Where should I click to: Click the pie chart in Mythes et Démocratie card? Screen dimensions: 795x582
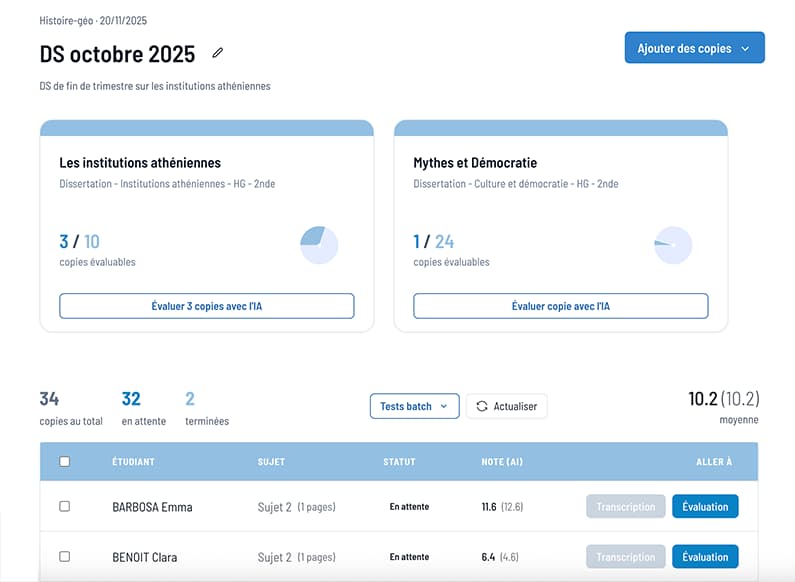(673, 245)
